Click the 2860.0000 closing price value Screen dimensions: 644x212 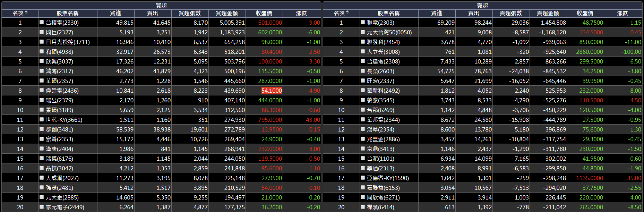[x=590, y=52]
